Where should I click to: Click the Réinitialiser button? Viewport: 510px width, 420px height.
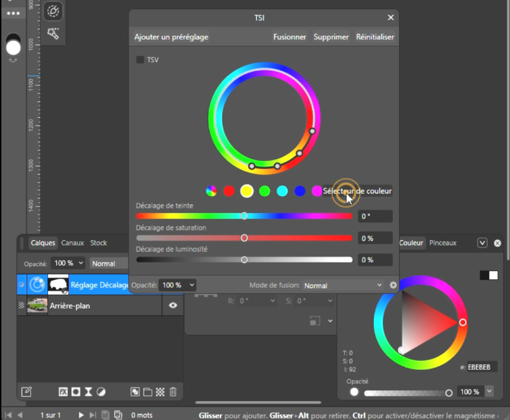click(x=375, y=37)
